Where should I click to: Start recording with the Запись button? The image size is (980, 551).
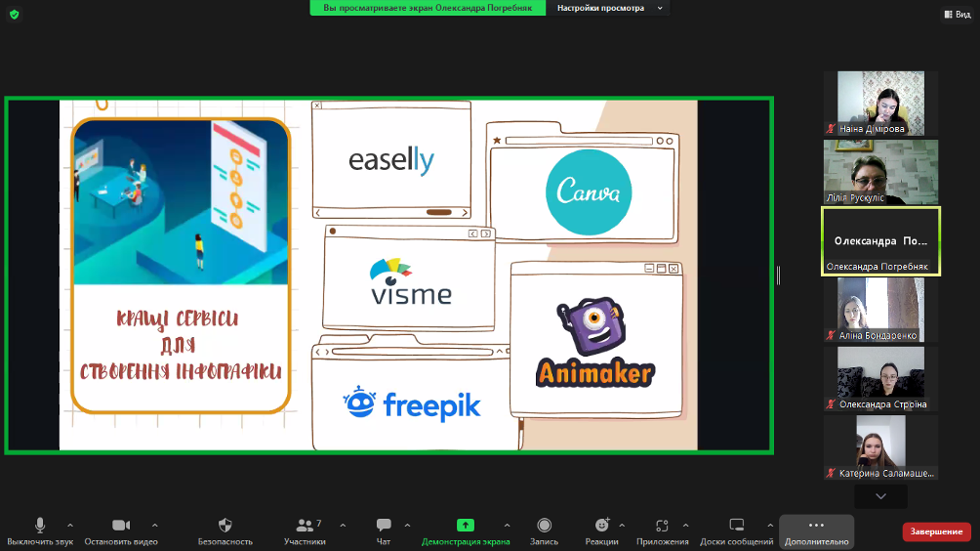click(x=544, y=526)
